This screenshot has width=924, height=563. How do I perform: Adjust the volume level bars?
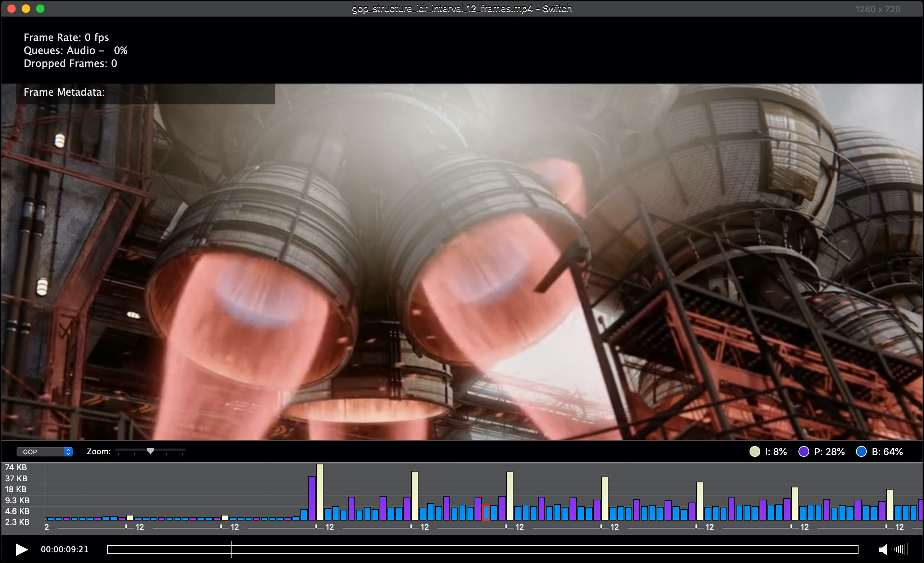click(899, 549)
